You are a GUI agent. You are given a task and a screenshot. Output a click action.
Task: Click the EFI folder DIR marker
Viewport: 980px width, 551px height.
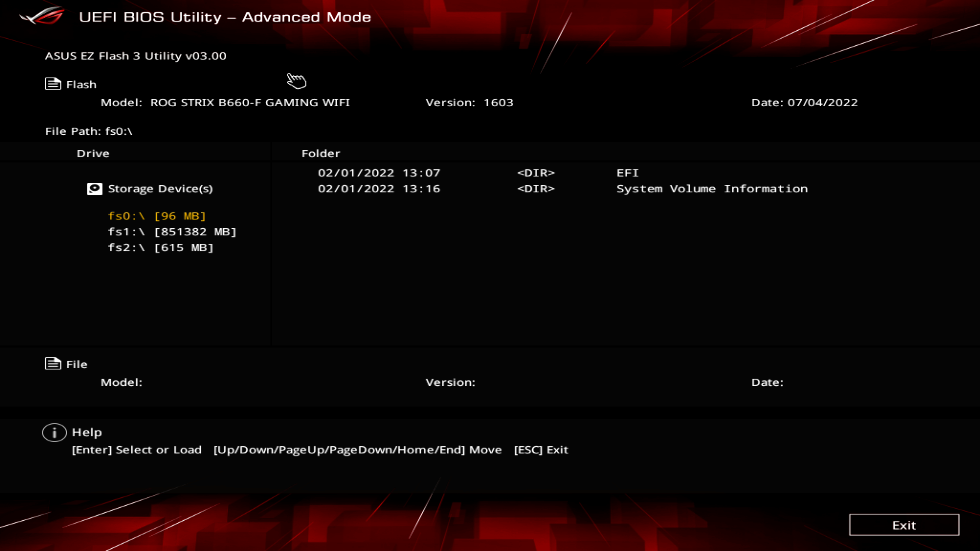(x=536, y=173)
